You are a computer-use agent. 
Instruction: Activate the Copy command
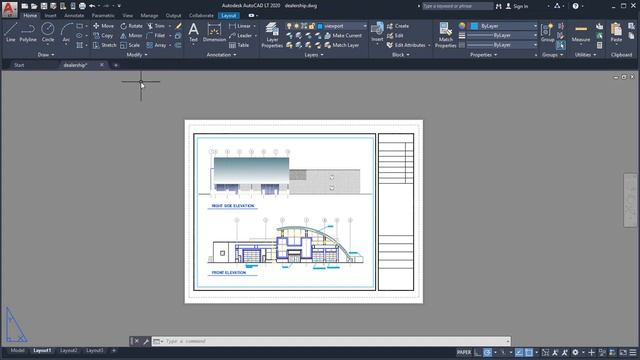(103, 36)
